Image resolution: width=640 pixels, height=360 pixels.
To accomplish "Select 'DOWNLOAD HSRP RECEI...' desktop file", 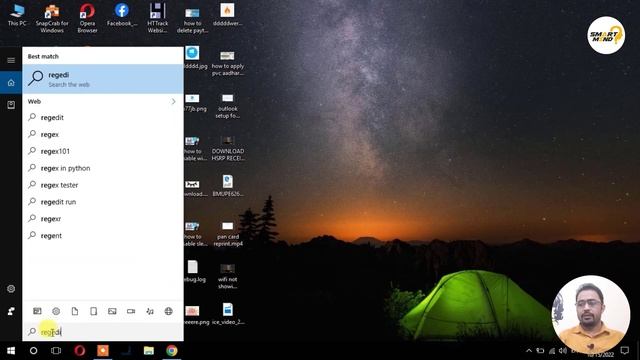I will pos(227,149).
